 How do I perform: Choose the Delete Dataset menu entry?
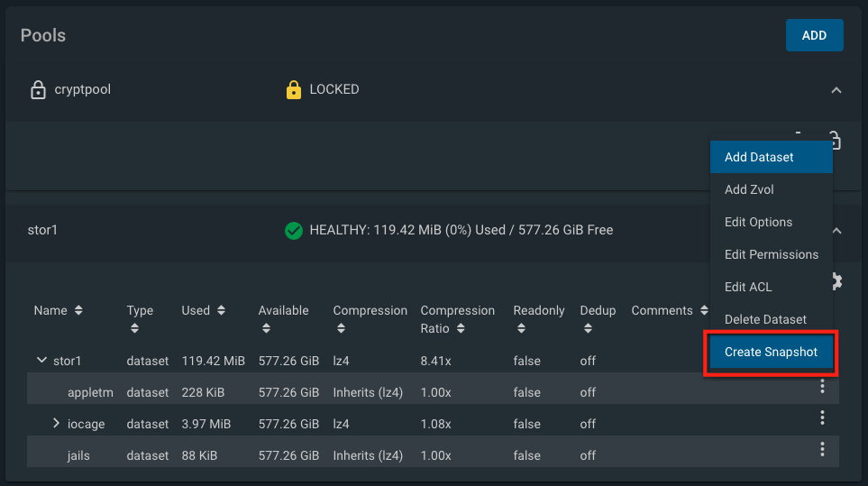pyautogui.click(x=765, y=319)
